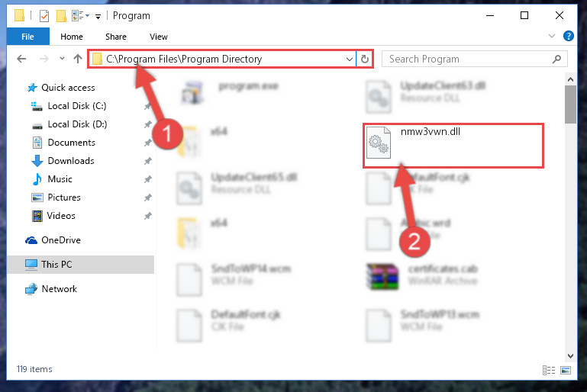This screenshot has width=587, height=392.
Task: Expand the address bar history dropdown
Action: tap(350, 59)
